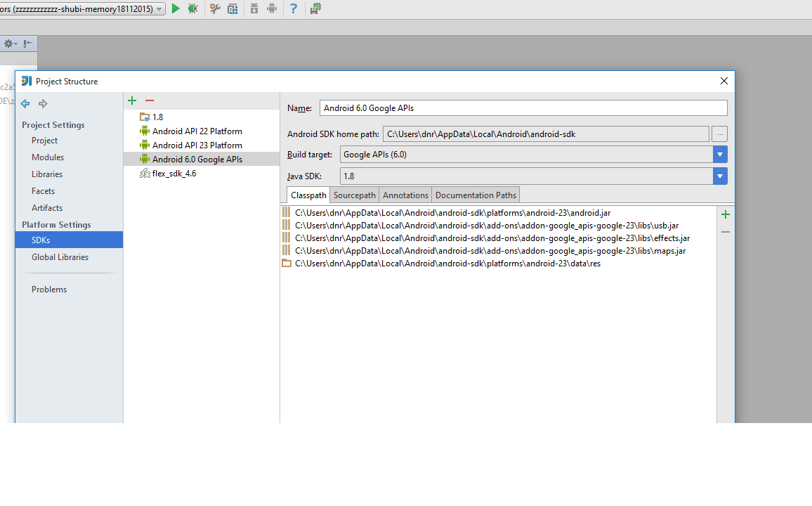Expand the Java SDK dropdown arrow
This screenshot has width=812, height=506.
click(720, 176)
